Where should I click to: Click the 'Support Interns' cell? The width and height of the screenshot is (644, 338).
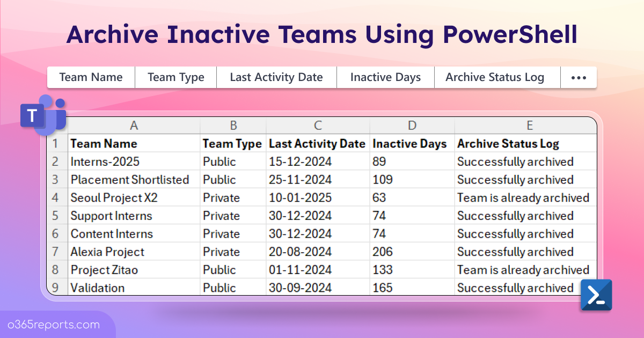pos(134,216)
